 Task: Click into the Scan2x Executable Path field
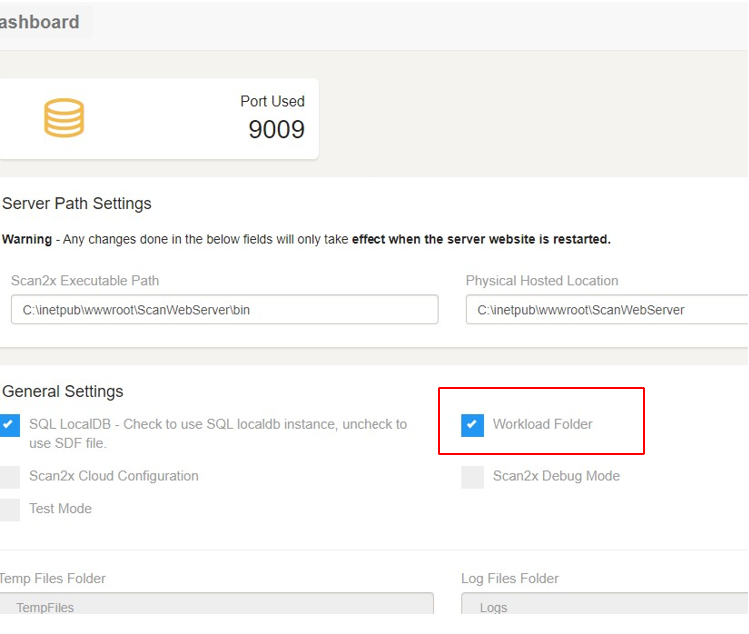pyautogui.click(x=224, y=310)
